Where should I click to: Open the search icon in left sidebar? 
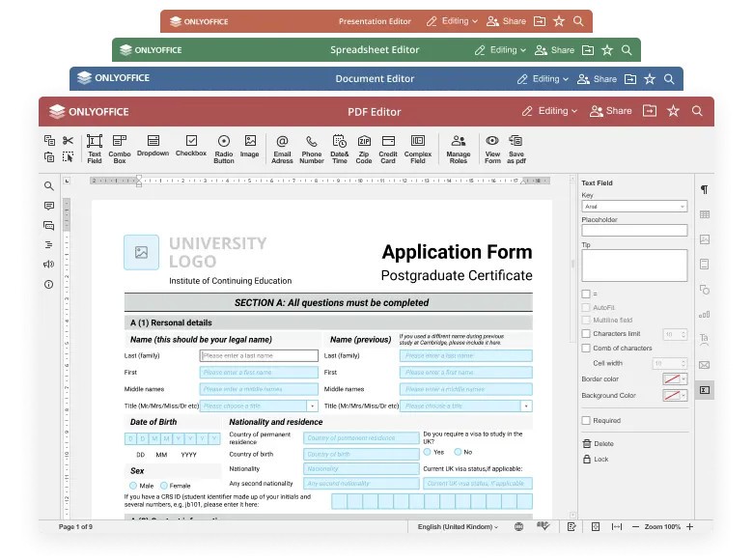click(48, 186)
